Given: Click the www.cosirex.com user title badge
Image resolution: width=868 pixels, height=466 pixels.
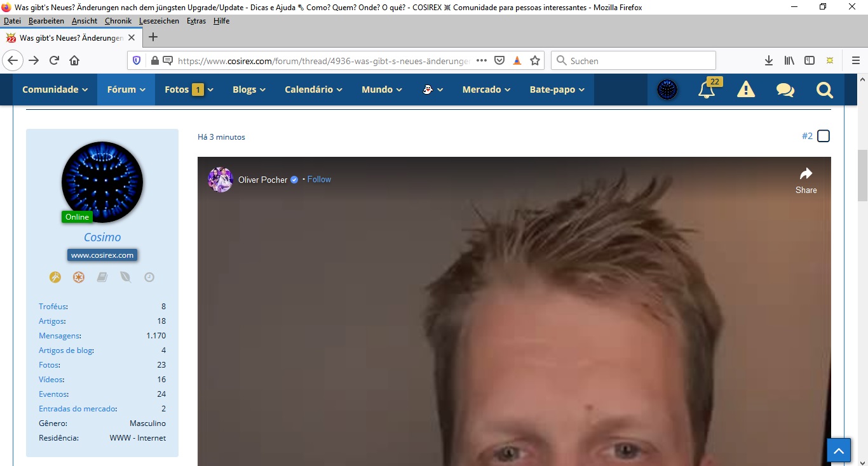Looking at the screenshot, I should (x=102, y=255).
